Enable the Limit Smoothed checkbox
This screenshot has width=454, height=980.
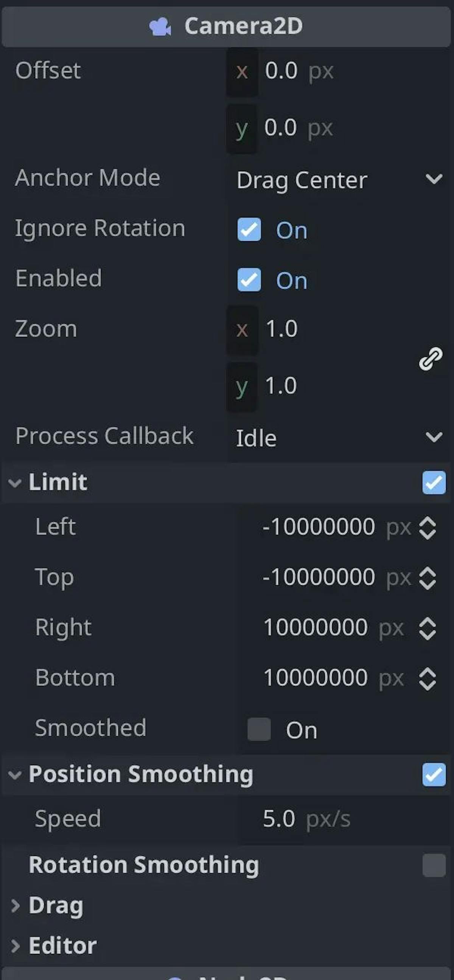(259, 729)
